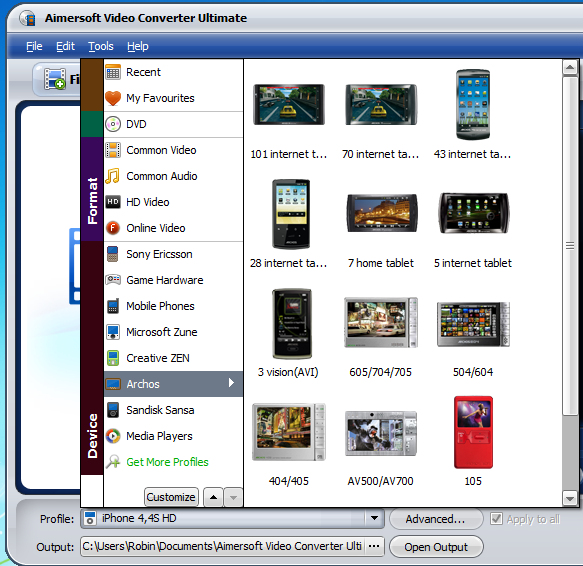
Task: Click the preset list scroll-up arrow
Action: tap(570, 68)
